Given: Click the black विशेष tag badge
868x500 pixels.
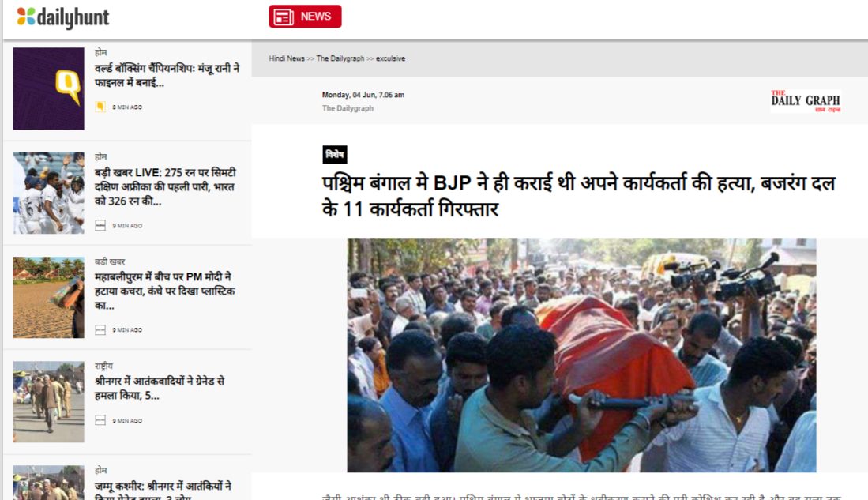Looking at the screenshot, I should pos(334,155).
